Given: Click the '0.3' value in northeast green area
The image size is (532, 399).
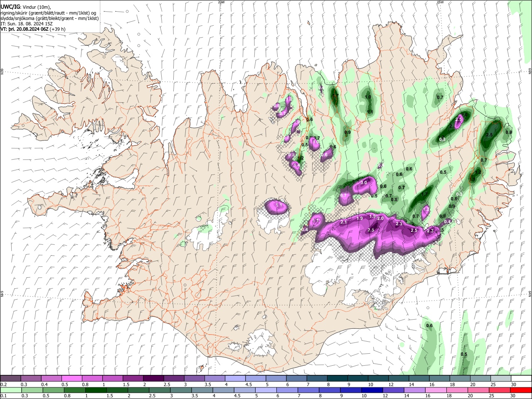Looking at the screenshot, I should (442, 139).
